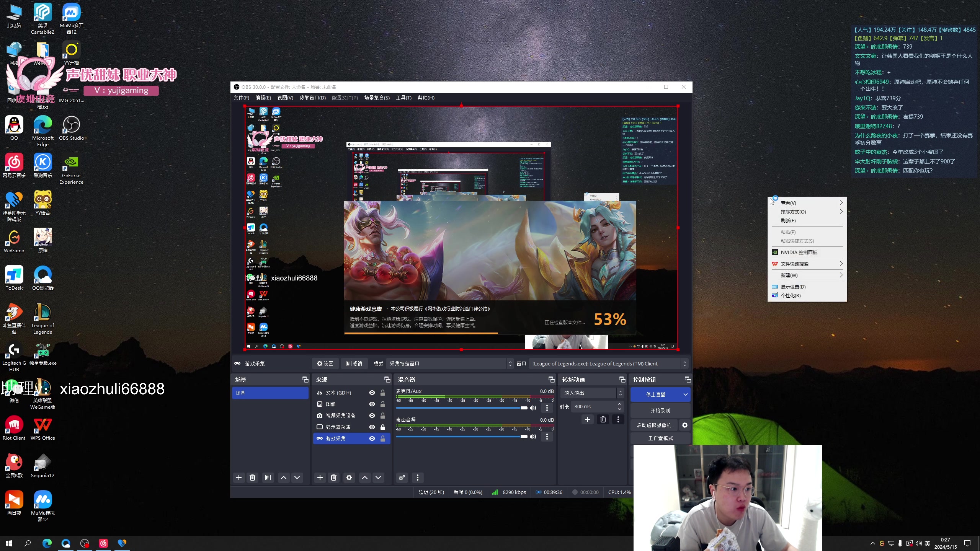This screenshot has height=551, width=980.
Task: Mute the 麦克风/Aux channel
Action: (x=533, y=408)
